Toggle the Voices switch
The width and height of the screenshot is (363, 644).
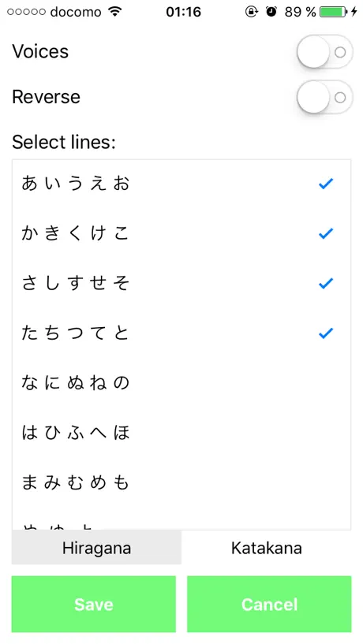pos(324,52)
